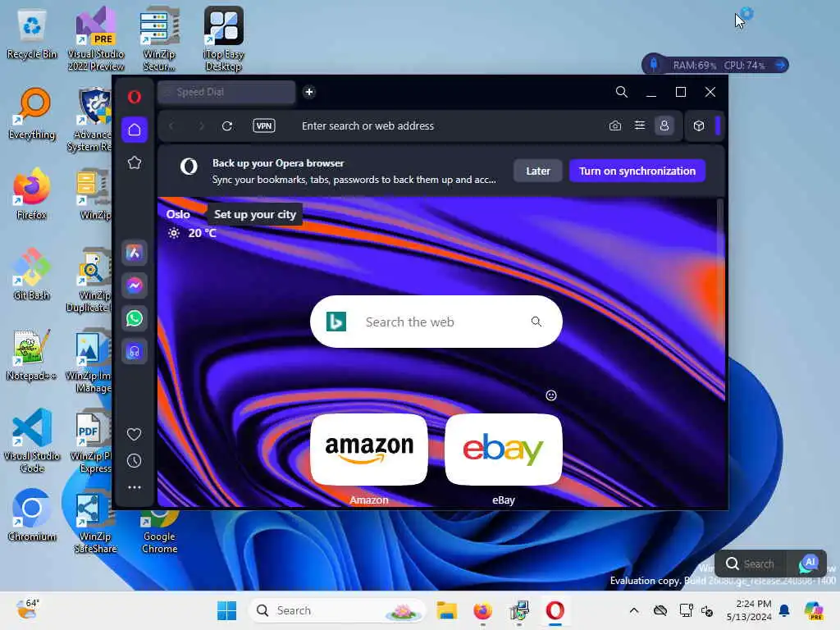Open Bookmarks star in Opera sidebar
840x630 pixels.
[134, 163]
